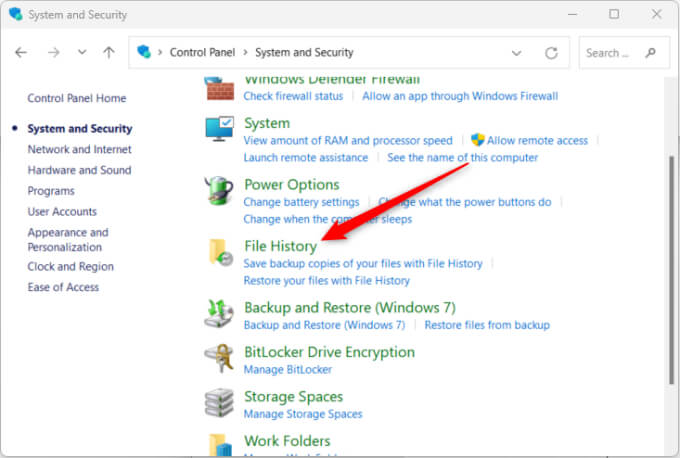
Task: Select the Control Panel breadcrumb
Action: point(202,52)
